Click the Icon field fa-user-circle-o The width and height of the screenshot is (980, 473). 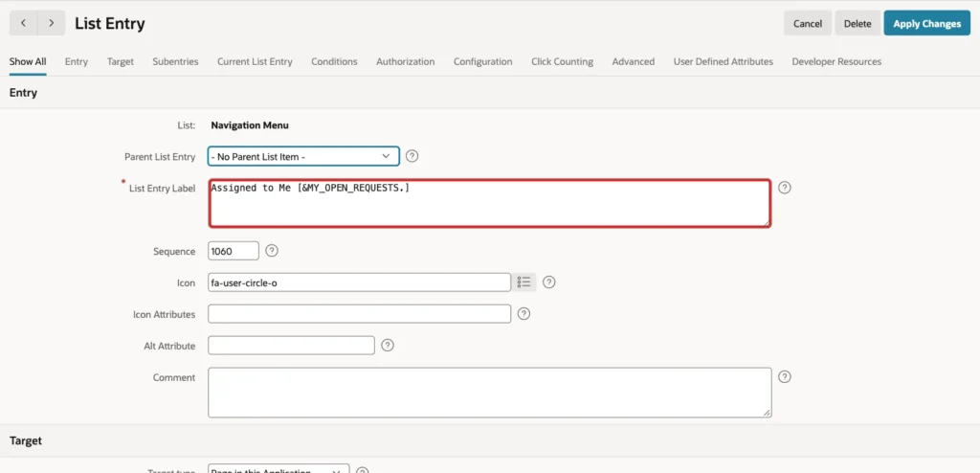360,282
